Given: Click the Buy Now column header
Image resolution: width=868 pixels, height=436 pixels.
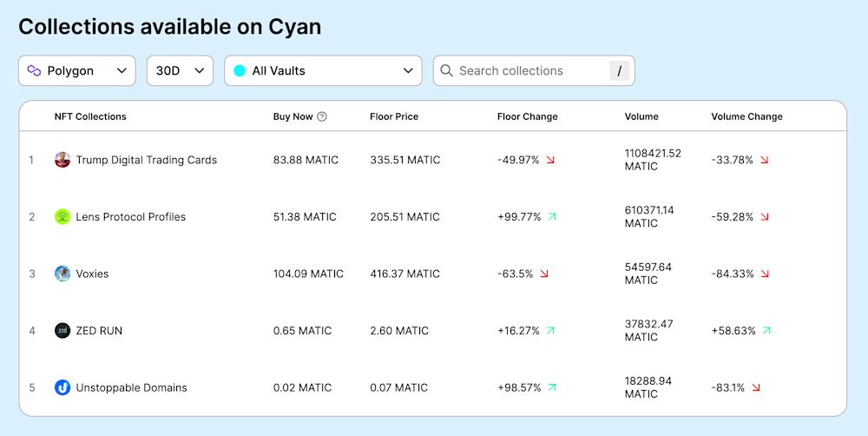Looking at the screenshot, I should click(293, 116).
